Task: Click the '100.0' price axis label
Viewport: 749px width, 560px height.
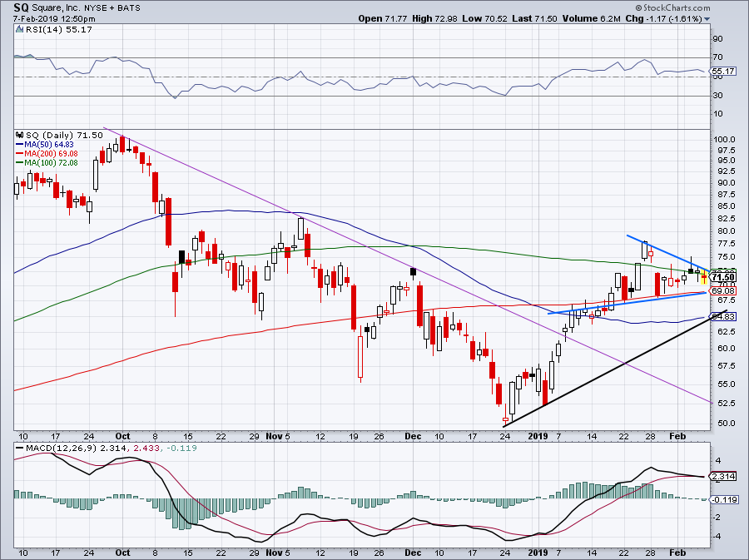Action: click(724, 140)
